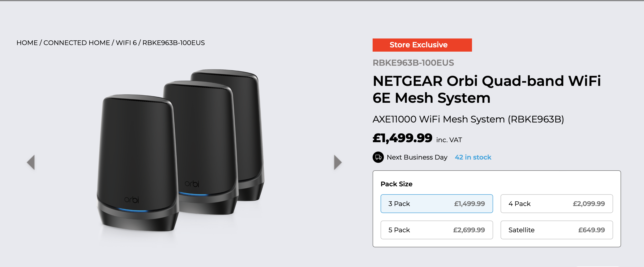Click the Pack Size heading
The height and width of the screenshot is (267, 644).
[x=396, y=184]
